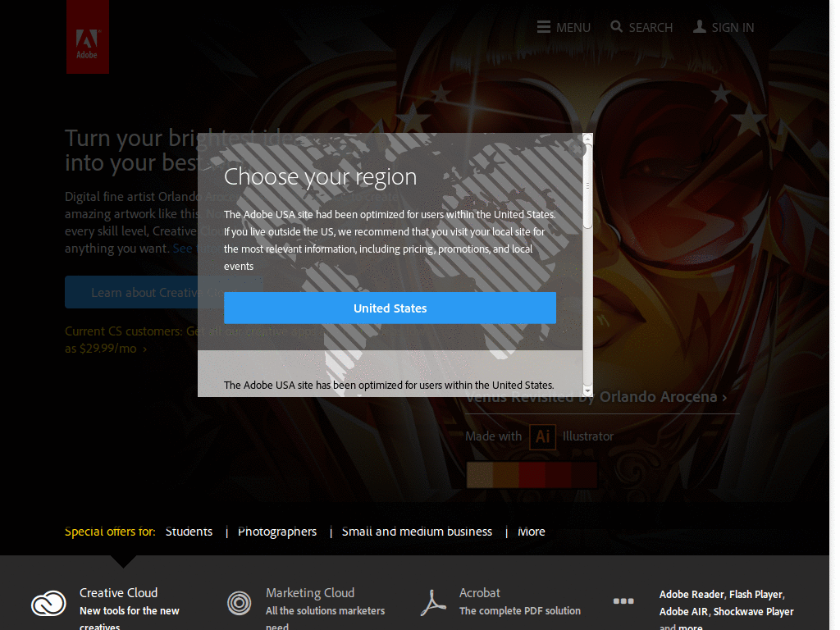Open the hamburger MENU icon

pos(544,27)
